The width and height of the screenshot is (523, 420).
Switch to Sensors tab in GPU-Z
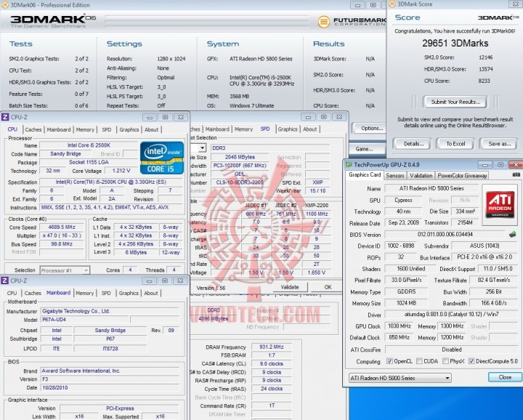coord(395,175)
